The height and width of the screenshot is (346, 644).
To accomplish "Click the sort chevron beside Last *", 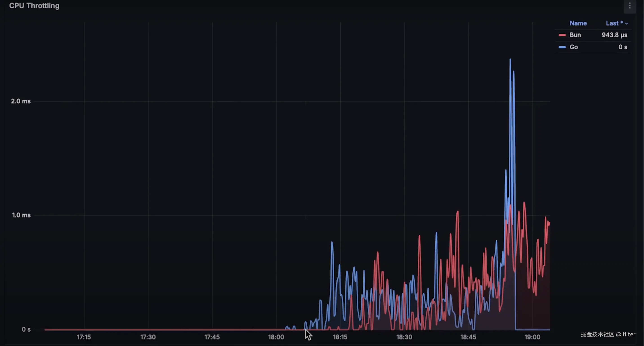I will (626, 23).
